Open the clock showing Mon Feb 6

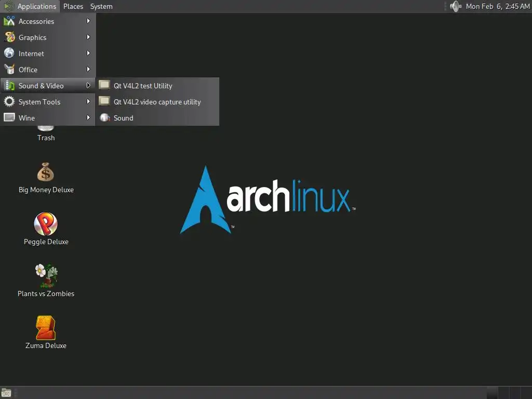click(497, 6)
